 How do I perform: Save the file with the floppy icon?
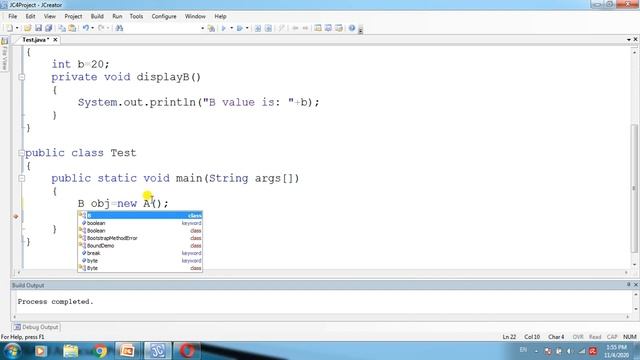(x=38, y=28)
